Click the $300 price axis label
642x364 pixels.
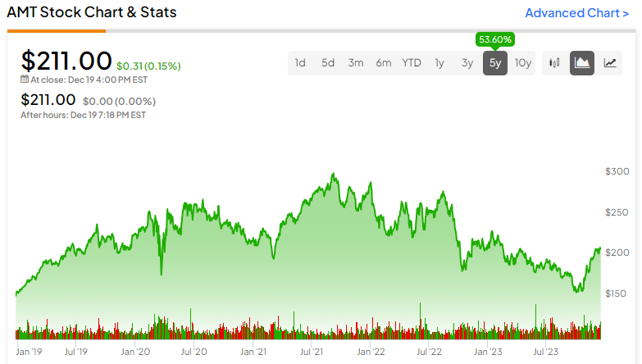[617, 171]
